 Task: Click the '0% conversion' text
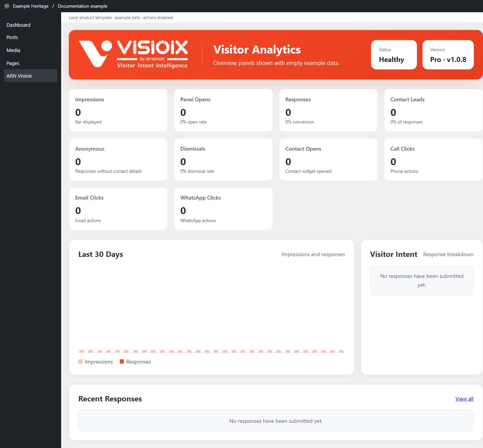300,122
